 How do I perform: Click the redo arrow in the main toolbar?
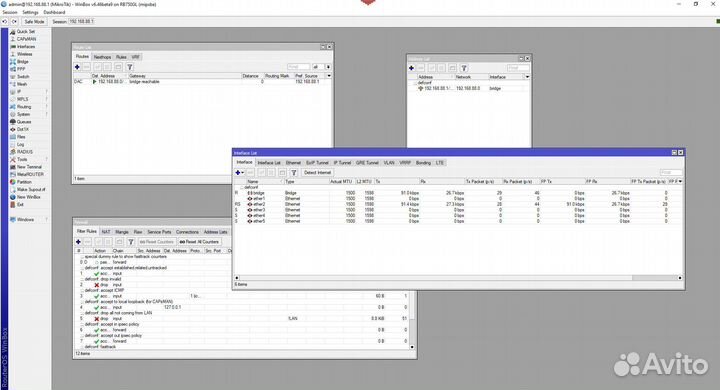tap(14, 22)
